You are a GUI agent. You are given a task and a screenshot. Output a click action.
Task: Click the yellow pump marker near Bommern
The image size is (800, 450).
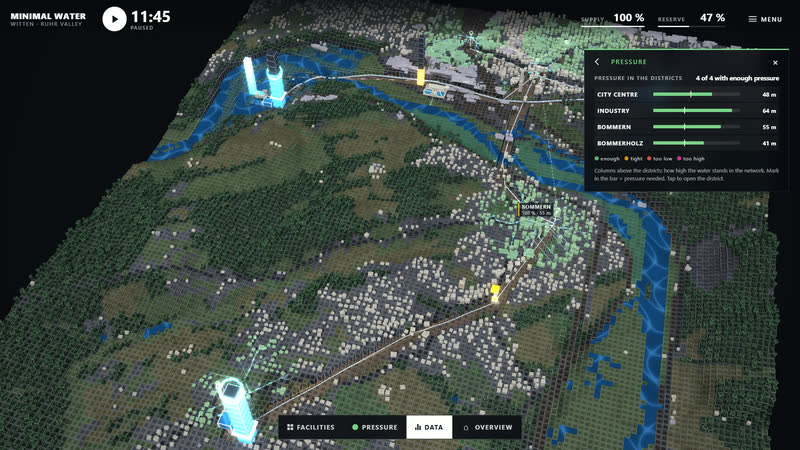pos(495,291)
